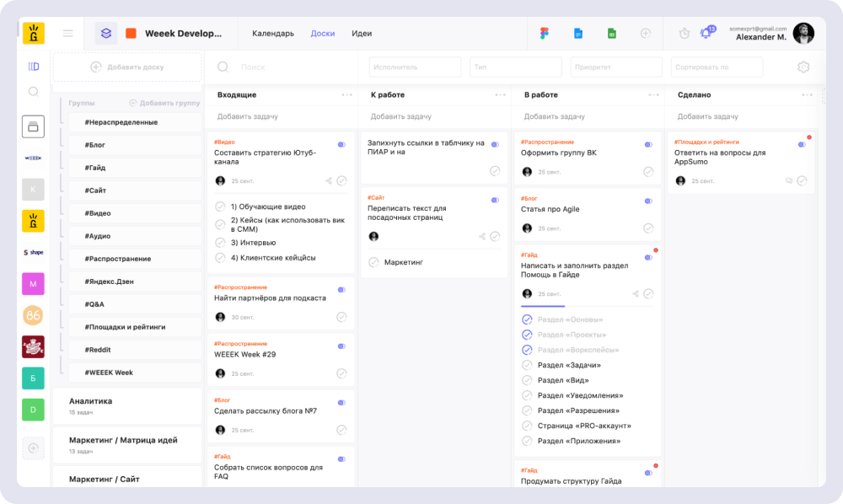
Task: Click the «Поиск» search field
Action: point(287,67)
